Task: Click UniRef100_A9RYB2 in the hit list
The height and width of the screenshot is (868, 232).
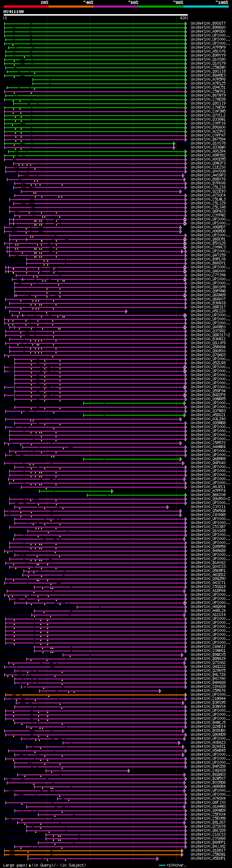Action: coord(208,155)
